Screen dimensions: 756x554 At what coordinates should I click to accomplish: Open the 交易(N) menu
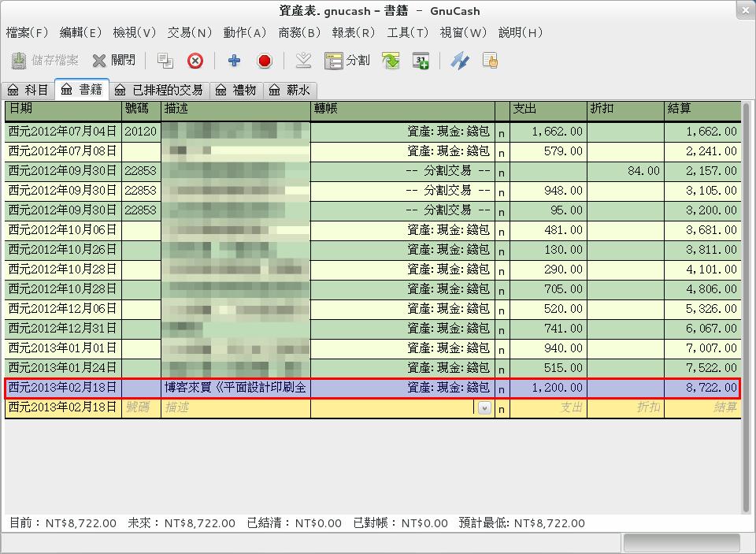point(190,33)
